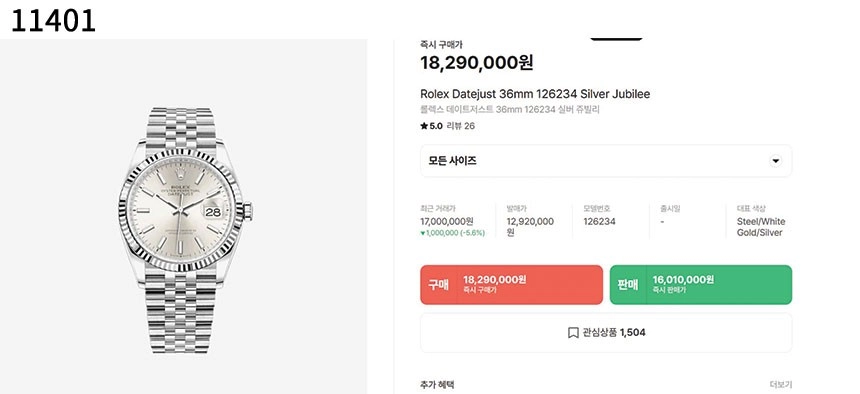Click the 발매가 12,920,000원 value
Viewport: 860px width, 394px height.
pyautogui.click(x=530, y=227)
